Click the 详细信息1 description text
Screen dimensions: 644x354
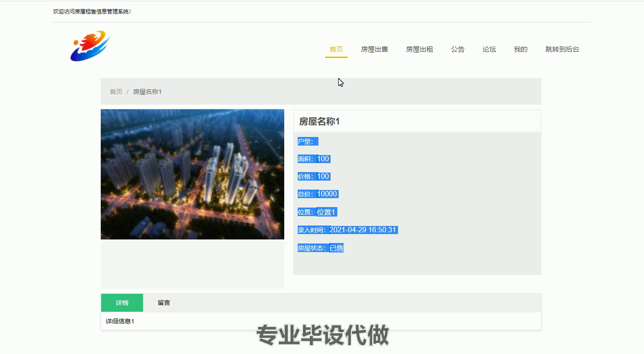click(x=120, y=321)
